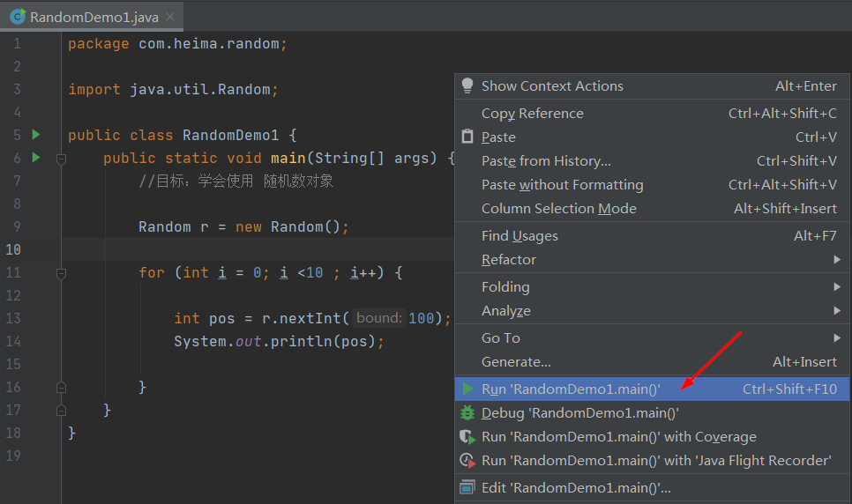Click the RandomDemo1.java tab label
This screenshot has height=504, width=852.
coord(93,17)
